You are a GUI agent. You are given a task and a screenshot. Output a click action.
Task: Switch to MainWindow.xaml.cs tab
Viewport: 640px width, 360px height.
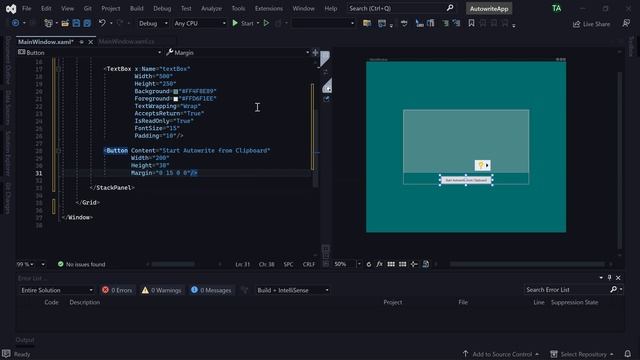pos(127,42)
